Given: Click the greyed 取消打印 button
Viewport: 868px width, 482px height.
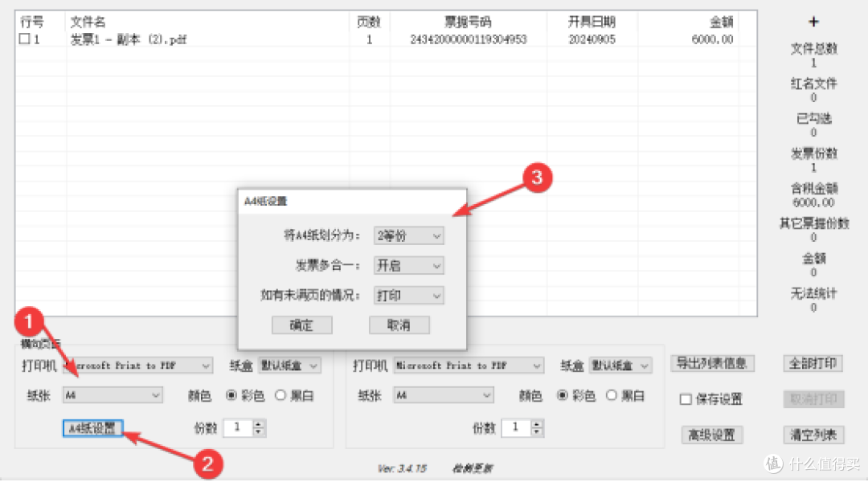Looking at the screenshot, I should pos(813,399).
